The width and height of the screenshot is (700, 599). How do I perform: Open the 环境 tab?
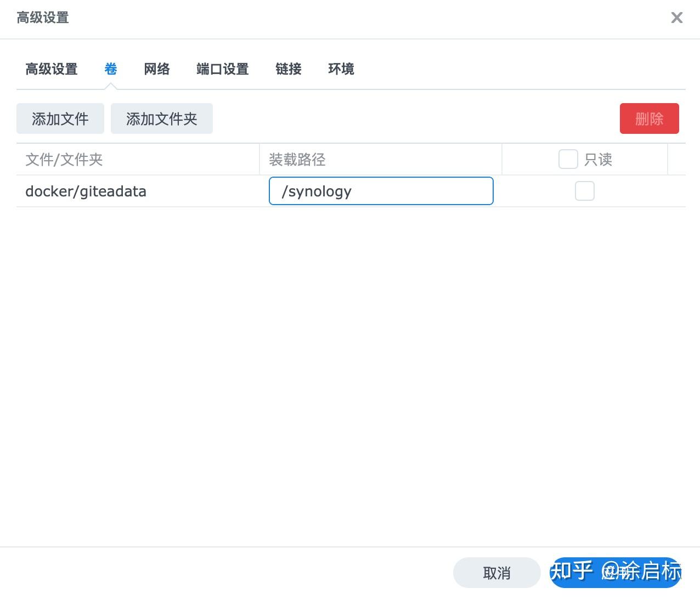click(340, 69)
